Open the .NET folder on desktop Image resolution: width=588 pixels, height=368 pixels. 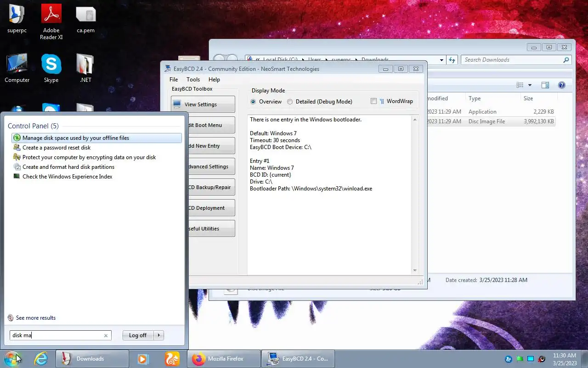pyautogui.click(x=85, y=68)
